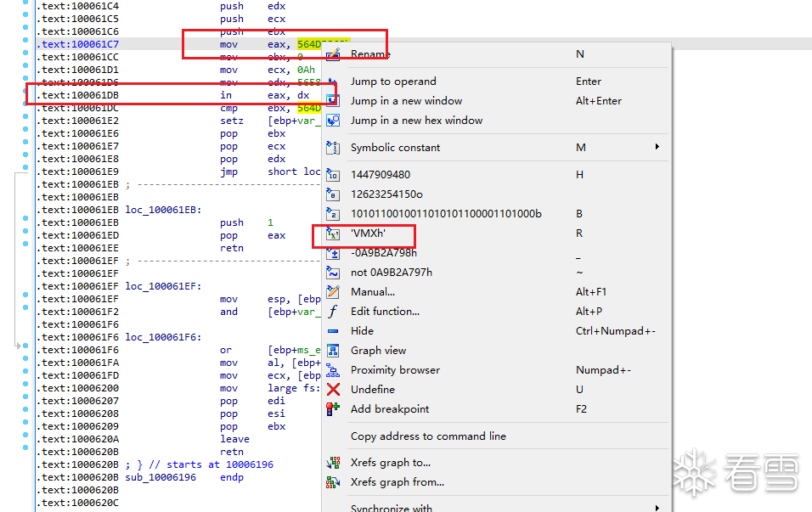
Task: Click the loc_100061EB label in disassembly
Action: point(163,210)
